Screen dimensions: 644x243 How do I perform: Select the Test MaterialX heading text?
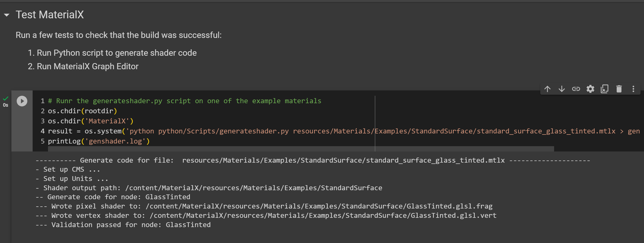pos(50,15)
